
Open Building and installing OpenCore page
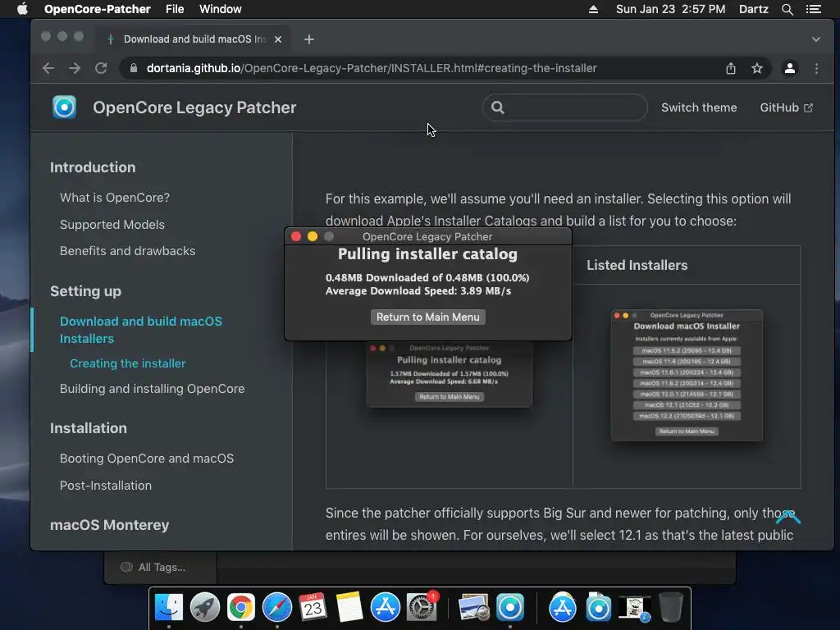click(x=152, y=388)
